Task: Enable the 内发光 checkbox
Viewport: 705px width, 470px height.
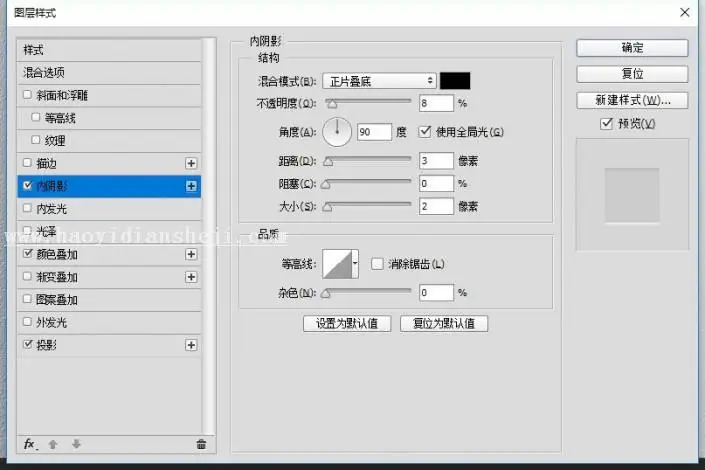Action: 27,208
